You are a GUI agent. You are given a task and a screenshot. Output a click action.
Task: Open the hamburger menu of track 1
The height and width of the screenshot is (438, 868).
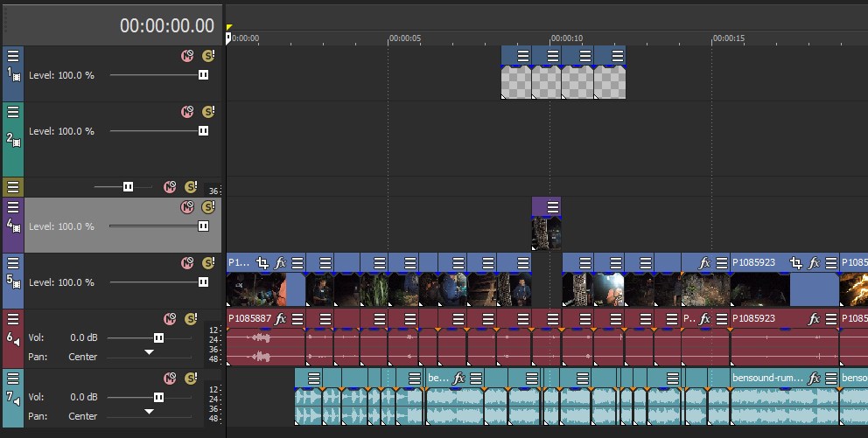click(x=12, y=55)
